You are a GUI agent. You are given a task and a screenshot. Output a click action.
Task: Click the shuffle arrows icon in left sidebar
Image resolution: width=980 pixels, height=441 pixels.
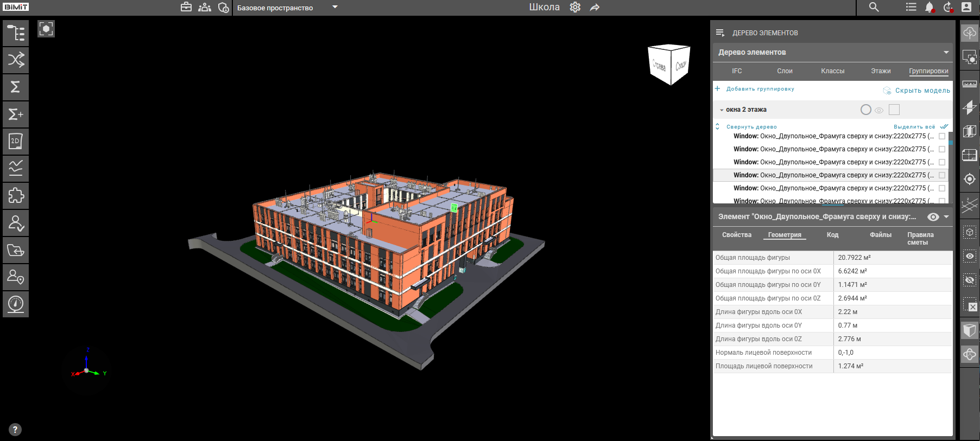(x=16, y=60)
